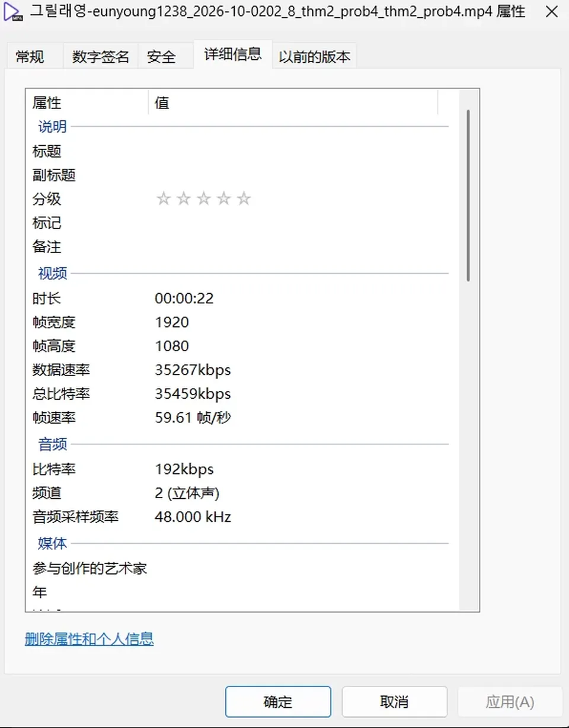This screenshot has width=569, height=728.
Task: Click the 时长 value 00:00:22
Action: [184, 299]
